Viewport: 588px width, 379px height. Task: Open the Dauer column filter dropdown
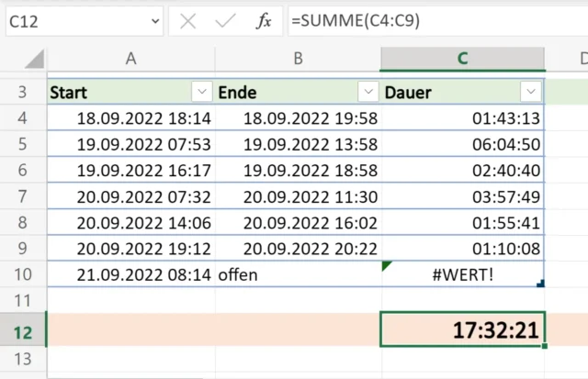coord(530,92)
